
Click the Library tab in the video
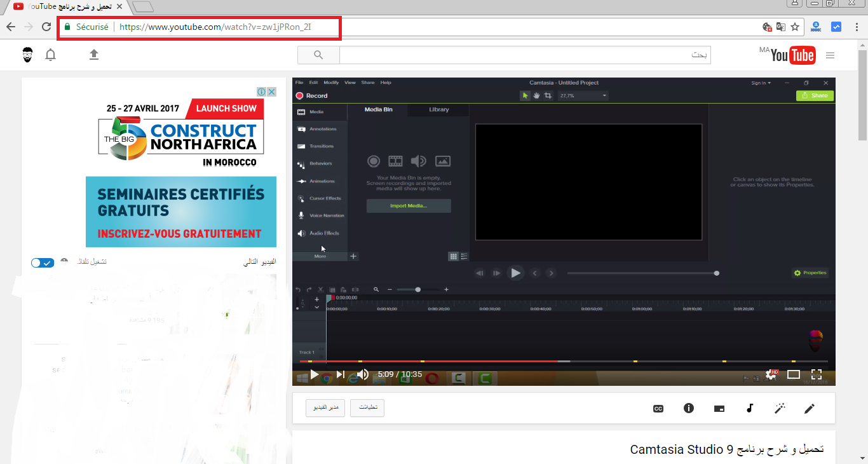438,110
